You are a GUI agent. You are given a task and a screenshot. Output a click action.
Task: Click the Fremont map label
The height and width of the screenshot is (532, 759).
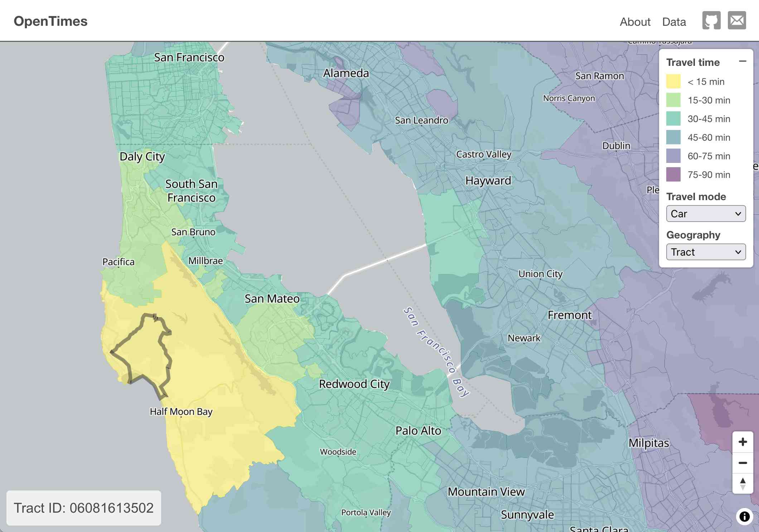570,315
